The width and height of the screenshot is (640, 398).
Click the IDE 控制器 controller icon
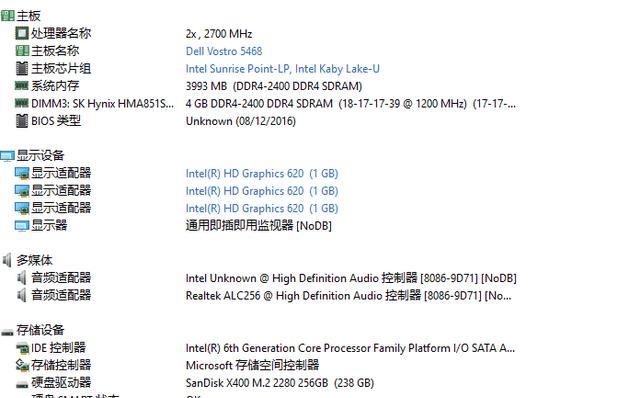[x=22, y=348]
